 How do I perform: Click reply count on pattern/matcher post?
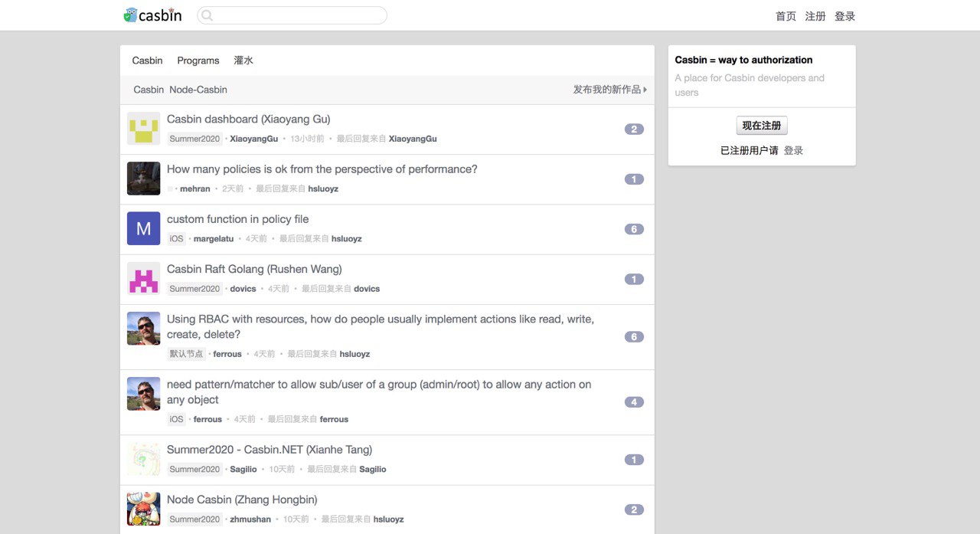[x=634, y=402]
